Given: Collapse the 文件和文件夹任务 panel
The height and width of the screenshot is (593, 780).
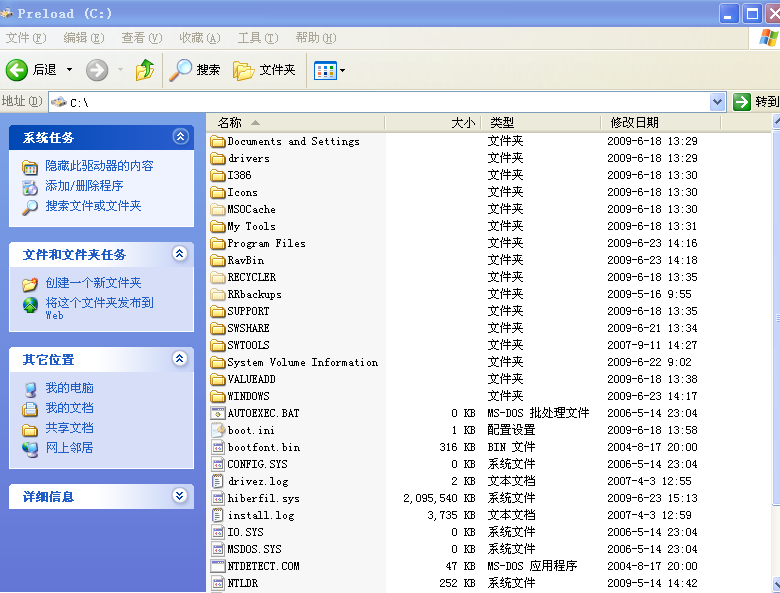Looking at the screenshot, I should pos(180,254).
